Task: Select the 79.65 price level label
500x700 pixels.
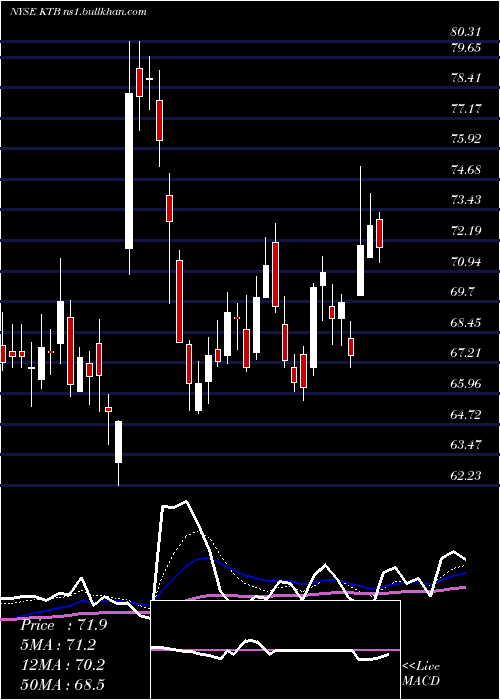Action: pyautogui.click(x=466, y=47)
